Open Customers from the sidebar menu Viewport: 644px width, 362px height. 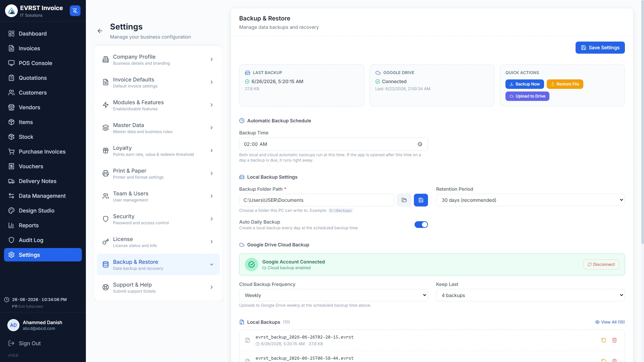[43, 93]
